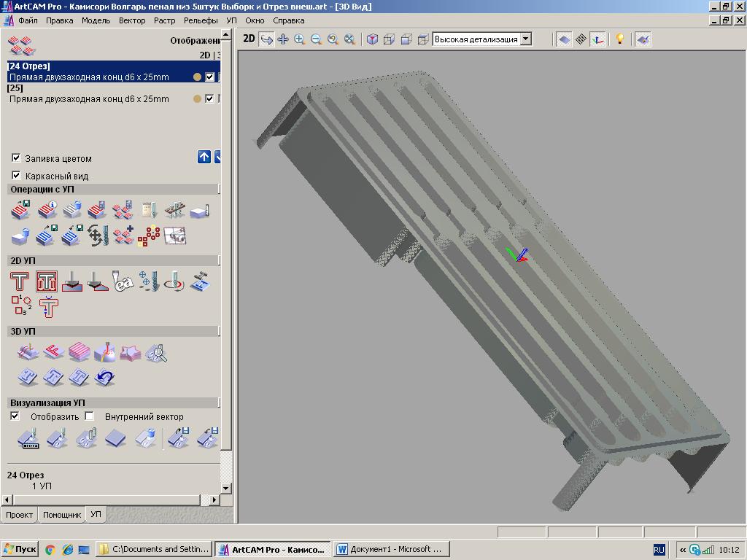Switch to the Помощник tab
This screenshot has height=560, width=747.
[62, 515]
